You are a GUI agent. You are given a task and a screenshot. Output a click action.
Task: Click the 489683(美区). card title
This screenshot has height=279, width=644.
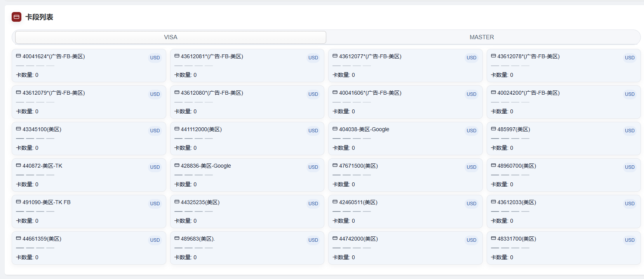[198, 239]
